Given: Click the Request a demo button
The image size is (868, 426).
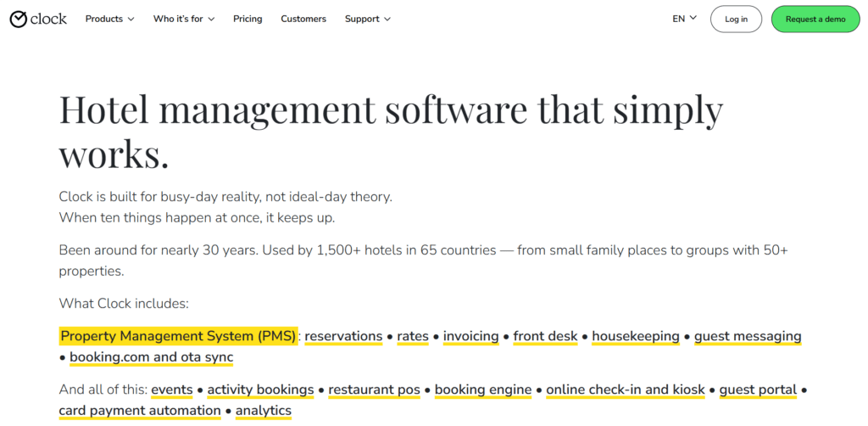Looking at the screenshot, I should 815,19.
